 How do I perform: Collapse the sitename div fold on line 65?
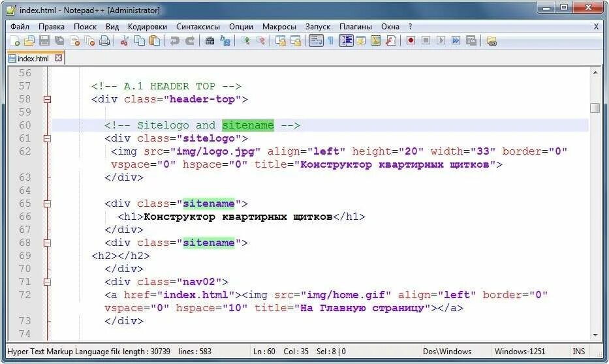[48, 204]
